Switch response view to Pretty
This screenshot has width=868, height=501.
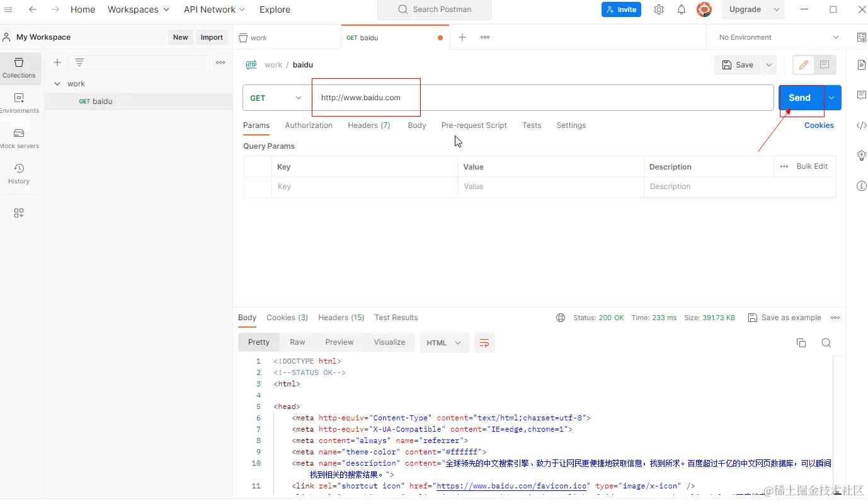tap(259, 342)
